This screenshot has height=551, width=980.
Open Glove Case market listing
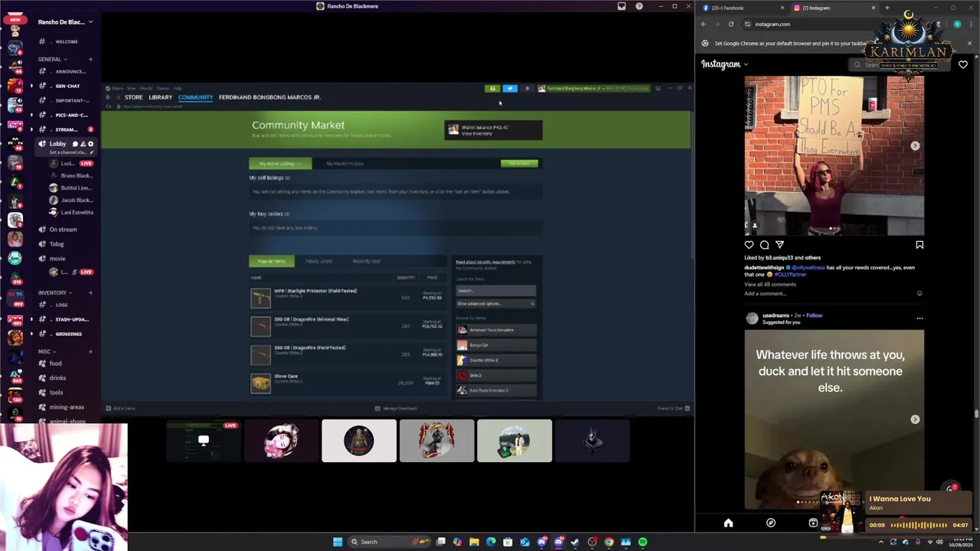coord(347,382)
